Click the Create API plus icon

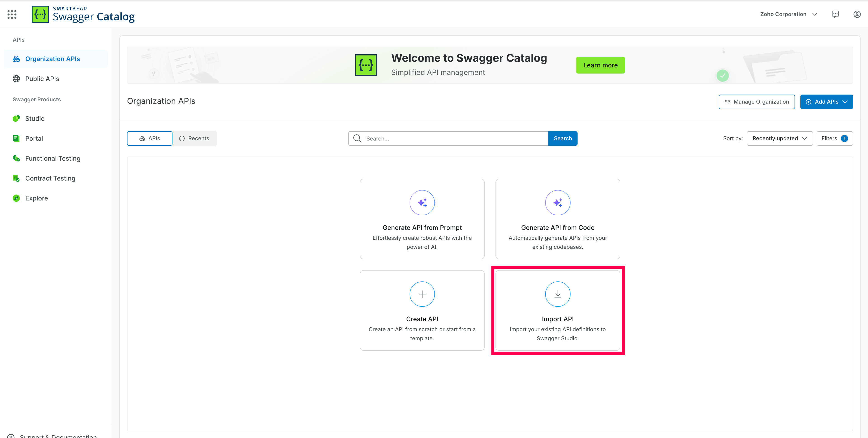[422, 294]
